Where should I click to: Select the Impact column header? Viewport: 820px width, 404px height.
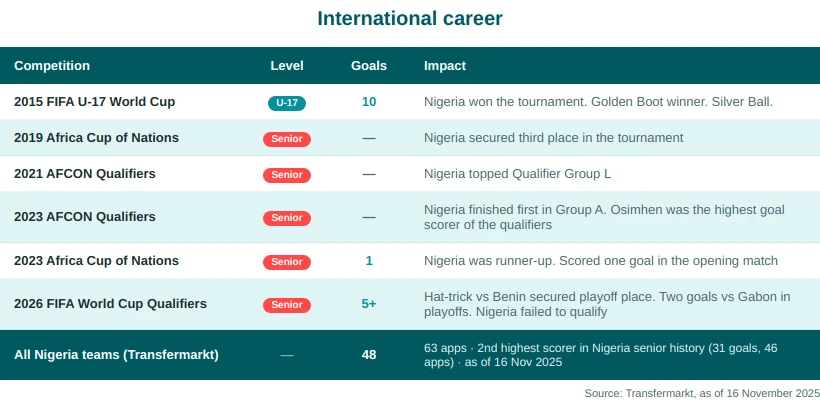(445, 66)
